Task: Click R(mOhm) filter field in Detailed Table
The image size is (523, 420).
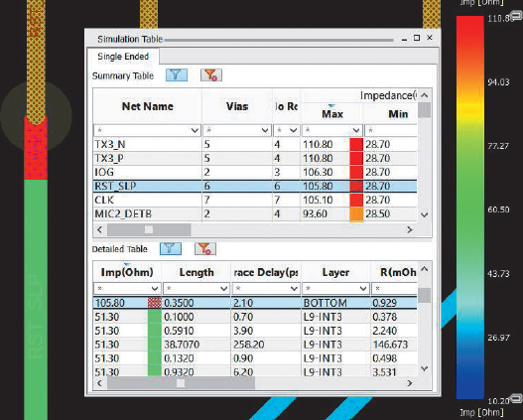Action: [395, 288]
